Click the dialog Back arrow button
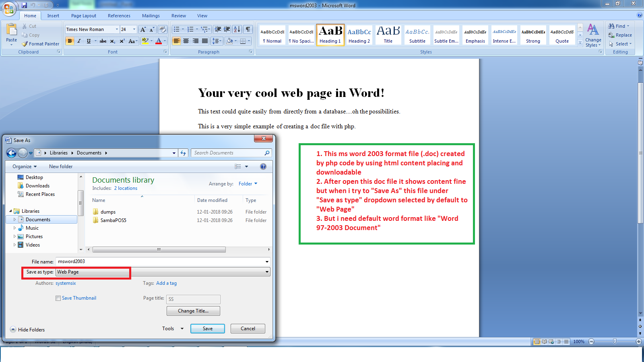Screen dimensions: 644x362 (x=12, y=153)
